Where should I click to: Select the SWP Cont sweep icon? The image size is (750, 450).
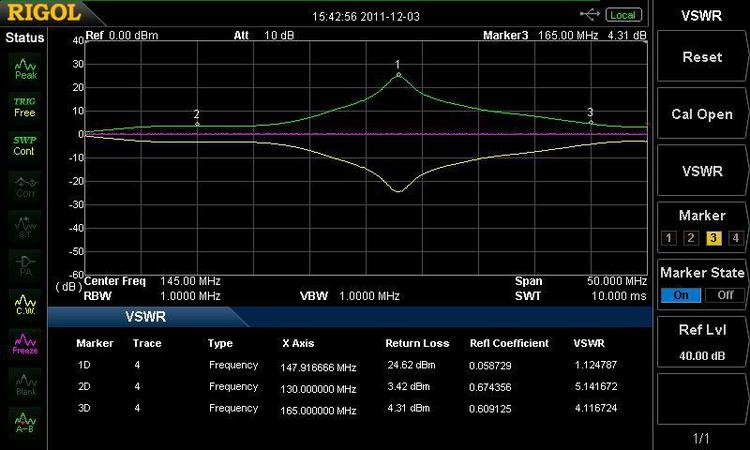point(25,145)
